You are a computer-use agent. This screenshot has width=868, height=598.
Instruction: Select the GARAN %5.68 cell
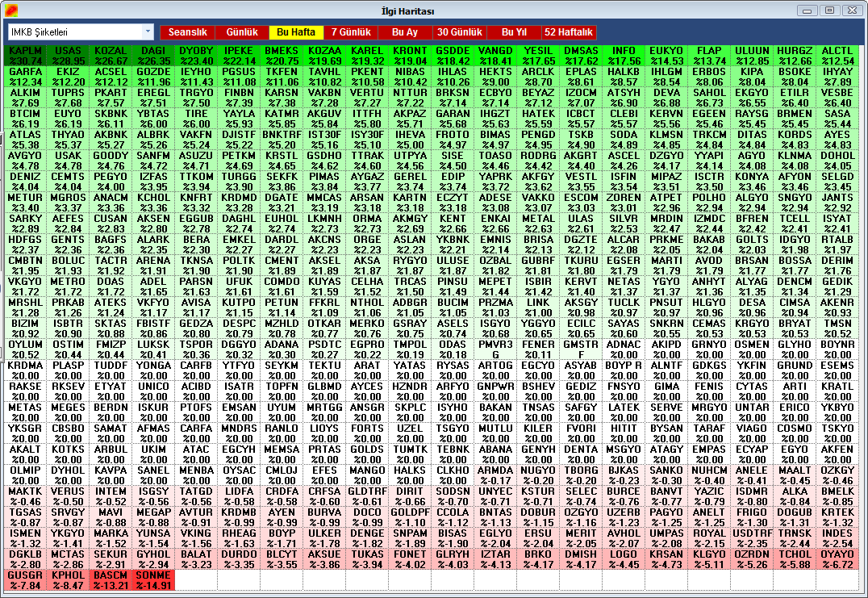click(x=453, y=119)
